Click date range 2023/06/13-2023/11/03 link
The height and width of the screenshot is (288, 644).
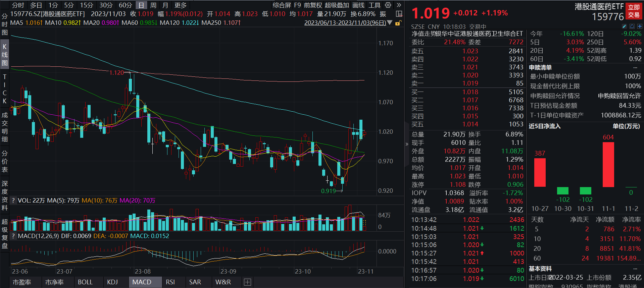coord(345,23)
